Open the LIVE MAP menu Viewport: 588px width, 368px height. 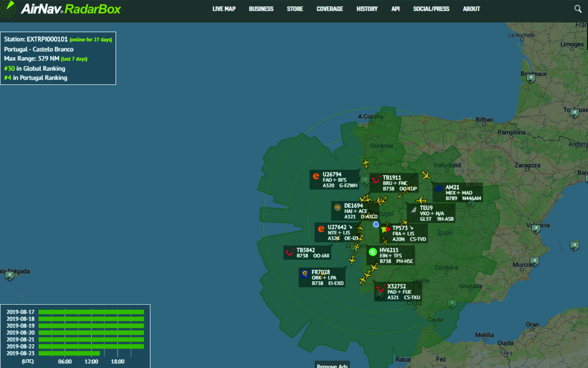pos(224,9)
